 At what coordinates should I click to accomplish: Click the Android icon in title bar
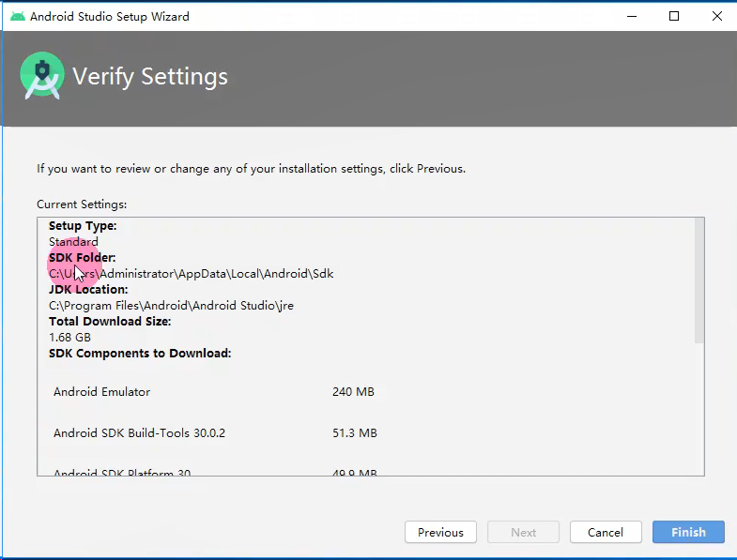click(x=18, y=17)
